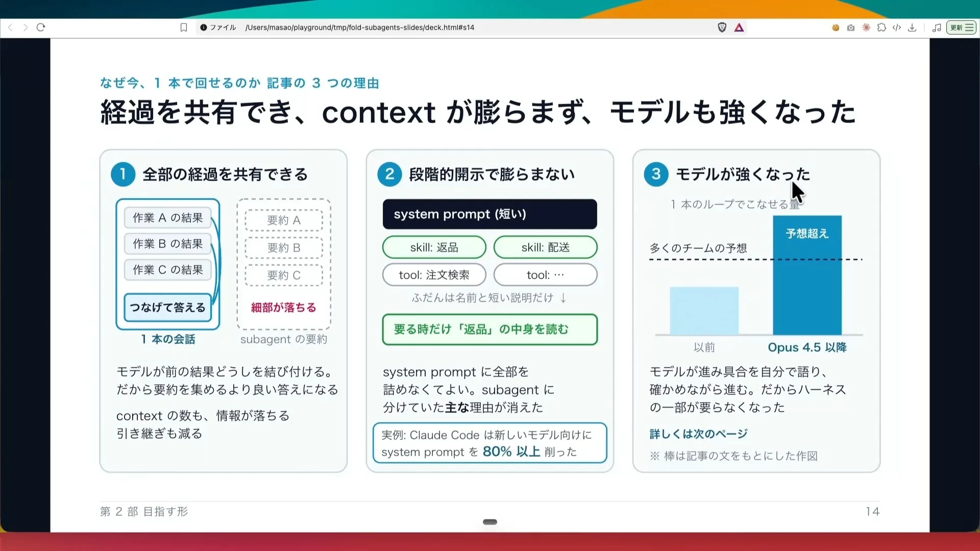Click the numbered circle 3 badge

point(656,174)
